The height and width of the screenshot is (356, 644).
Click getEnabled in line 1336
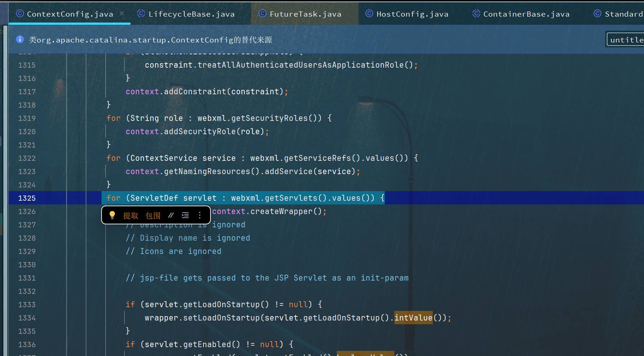pos(207,345)
